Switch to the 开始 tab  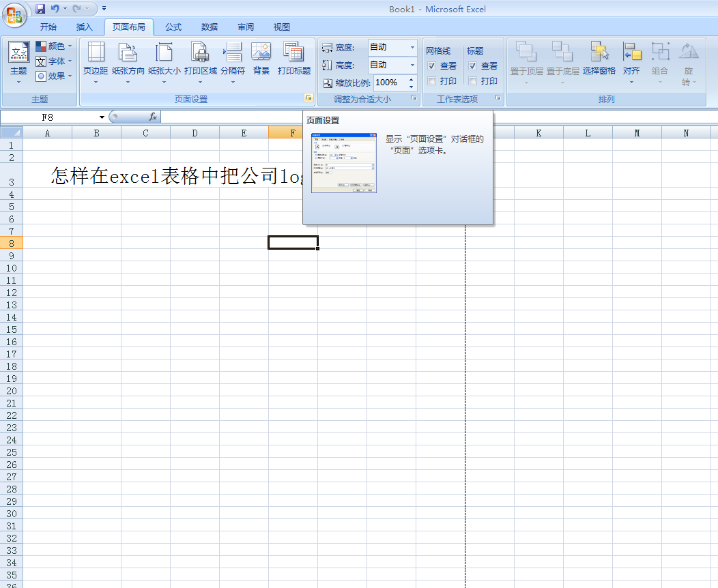tap(48, 27)
